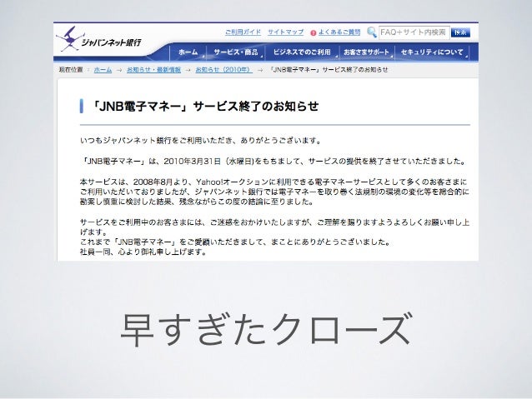Select the サービス・商品 navigation tab

click(236, 52)
